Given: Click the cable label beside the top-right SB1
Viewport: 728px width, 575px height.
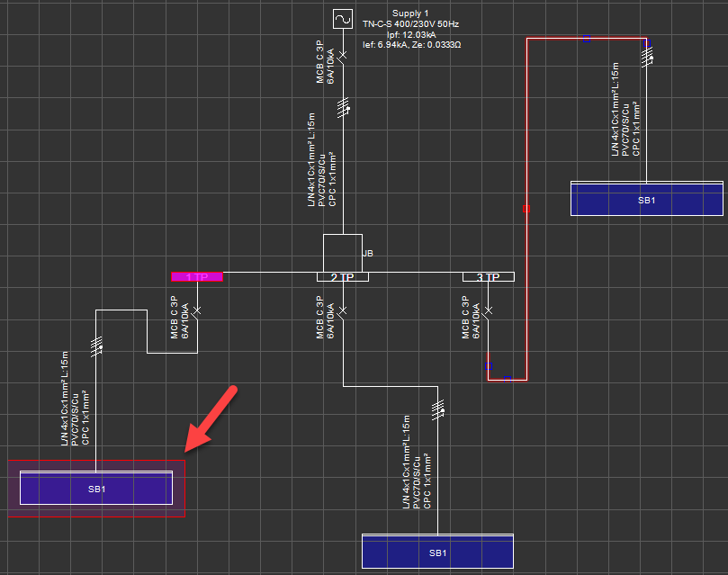Looking at the screenshot, I should point(625,110).
